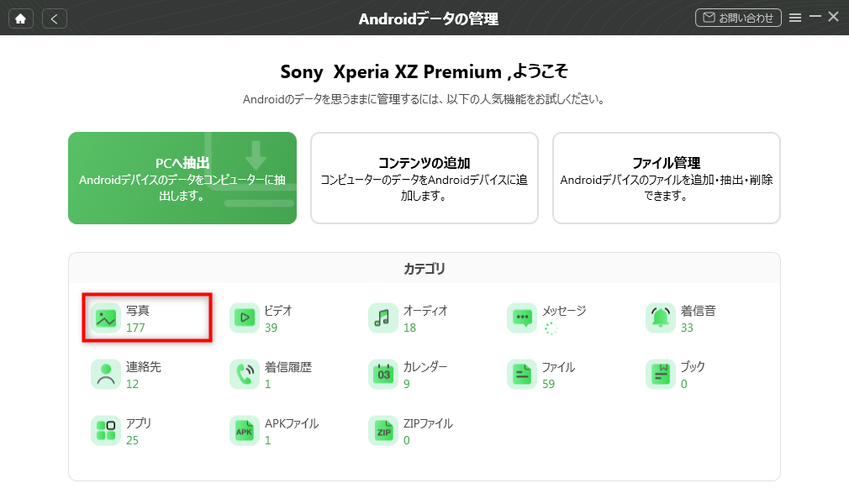Image resolution: width=849 pixels, height=504 pixels.
Task: Open the ビデオ video category icon
Action: pyautogui.click(x=245, y=318)
